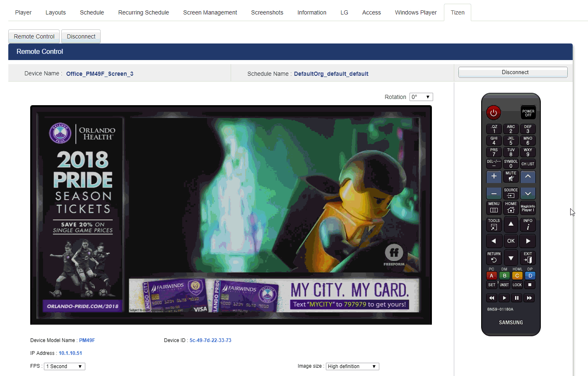Screen dimensions: 588x376
Task: Click the SET key on remote
Action: [492, 285]
